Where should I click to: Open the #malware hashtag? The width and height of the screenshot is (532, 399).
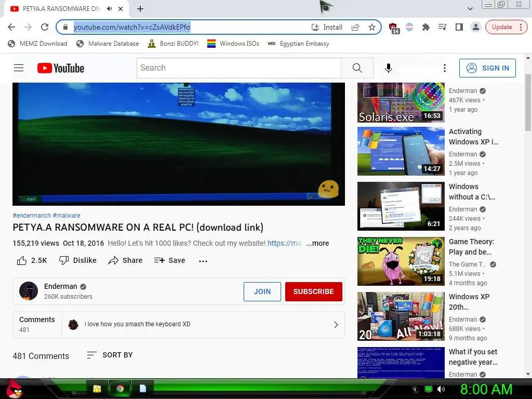(x=66, y=216)
